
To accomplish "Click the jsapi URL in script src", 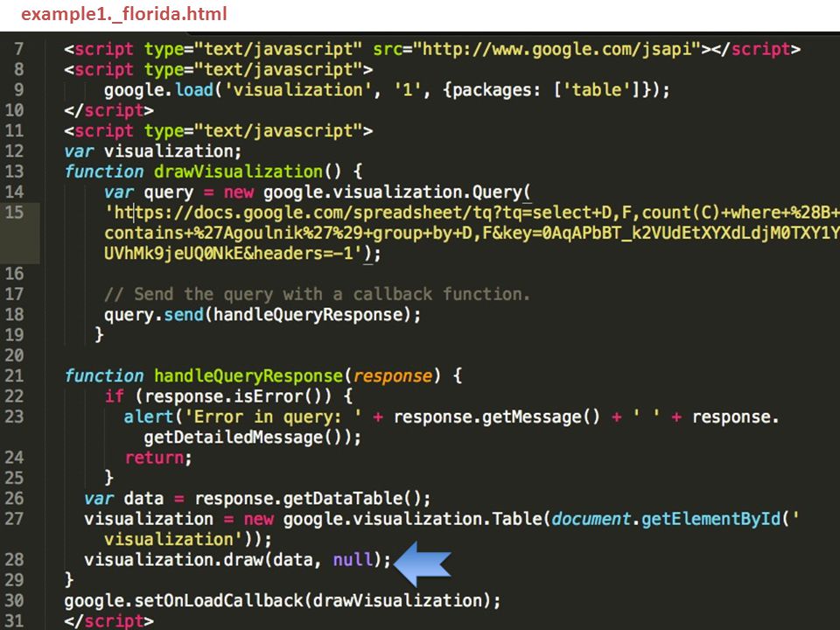I will pos(556,49).
